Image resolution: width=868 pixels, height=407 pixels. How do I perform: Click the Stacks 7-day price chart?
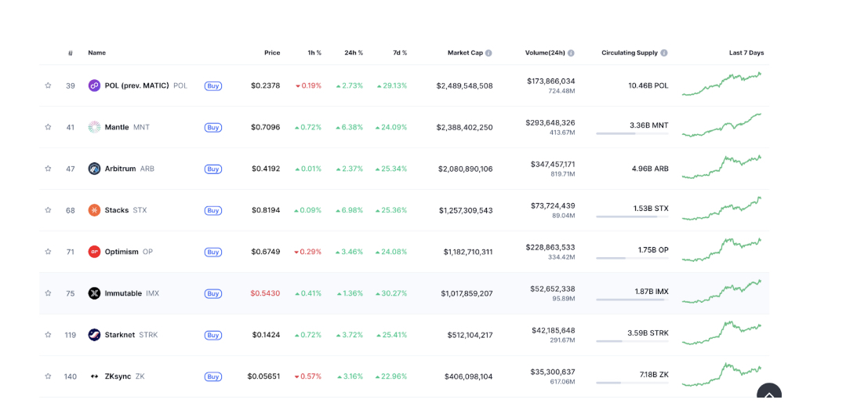point(722,209)
